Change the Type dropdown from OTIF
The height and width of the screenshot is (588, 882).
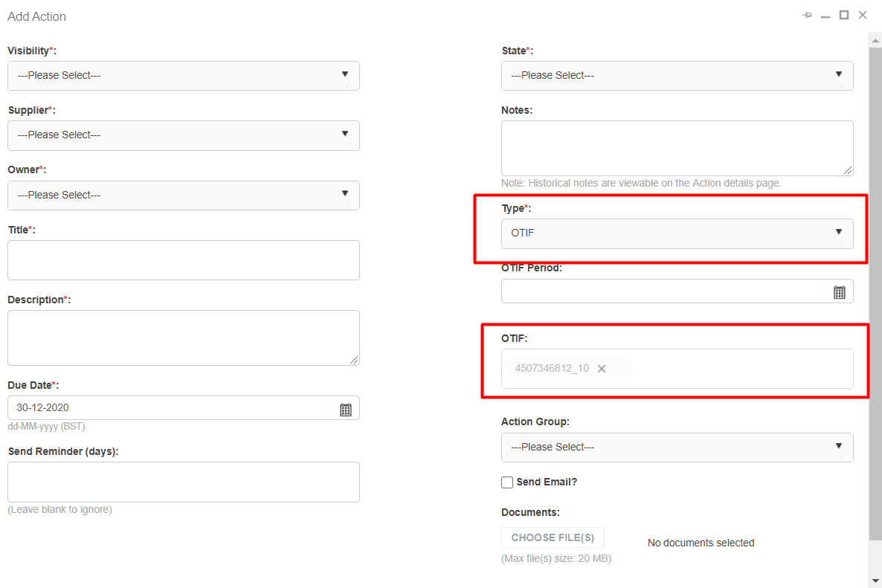click(x=677, y=233)
